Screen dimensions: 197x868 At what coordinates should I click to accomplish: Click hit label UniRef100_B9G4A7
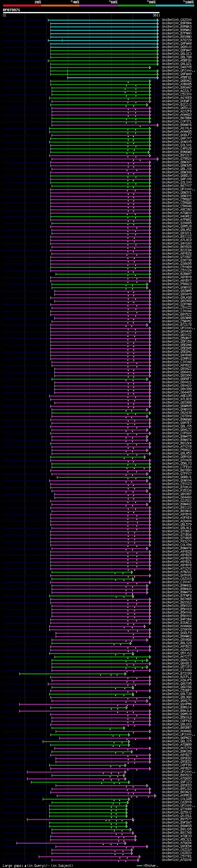click(x=177, y=88)
